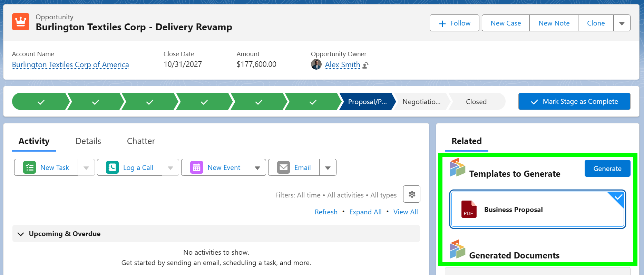Open the activity filter gear settings
Viewport: 644px width, 275px height.
tap(411, 194)
